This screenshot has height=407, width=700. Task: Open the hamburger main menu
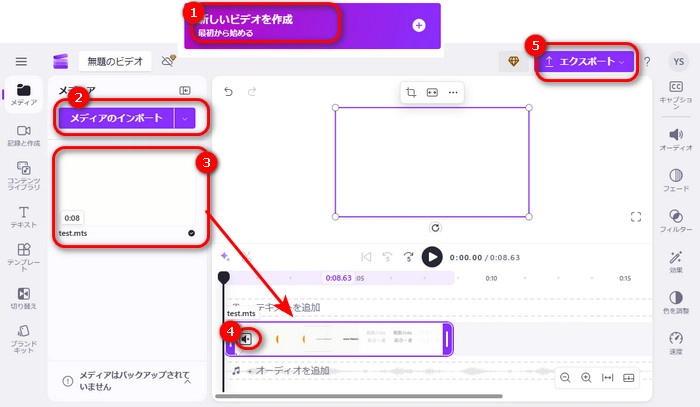coord(21,62)
